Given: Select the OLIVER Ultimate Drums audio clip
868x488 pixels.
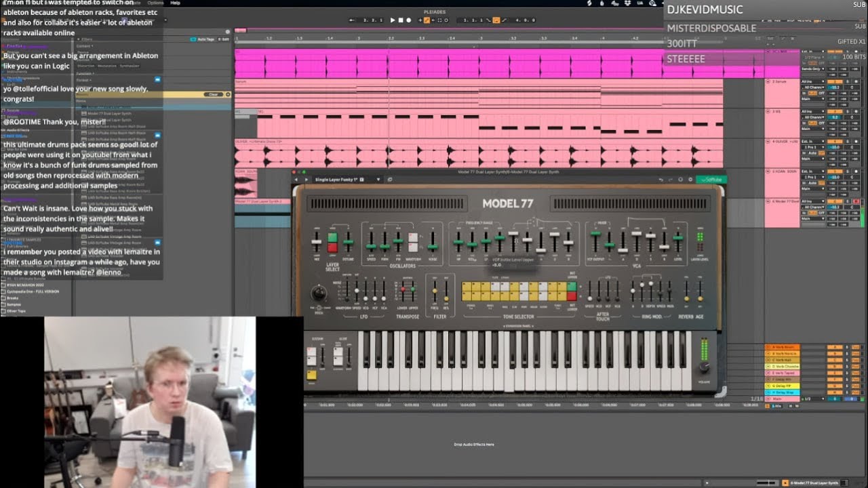Looking at the screenshot, I should click(479, 153).
